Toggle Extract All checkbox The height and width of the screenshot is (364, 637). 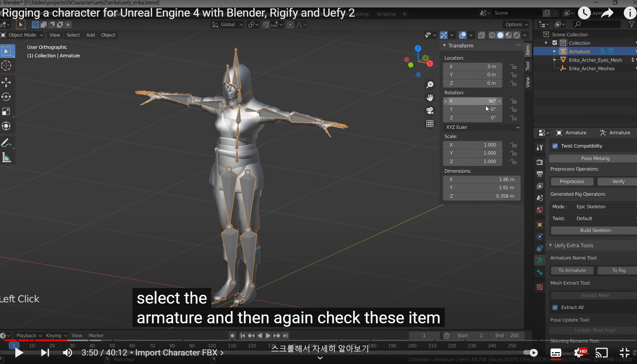pyautogui.click(x=555, y=307)
